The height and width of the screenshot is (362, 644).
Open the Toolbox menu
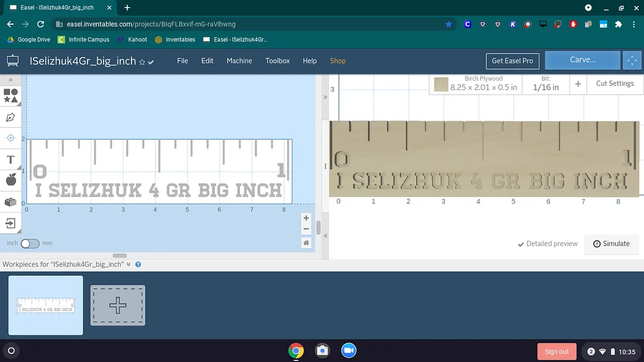click(x=277, y=61)
